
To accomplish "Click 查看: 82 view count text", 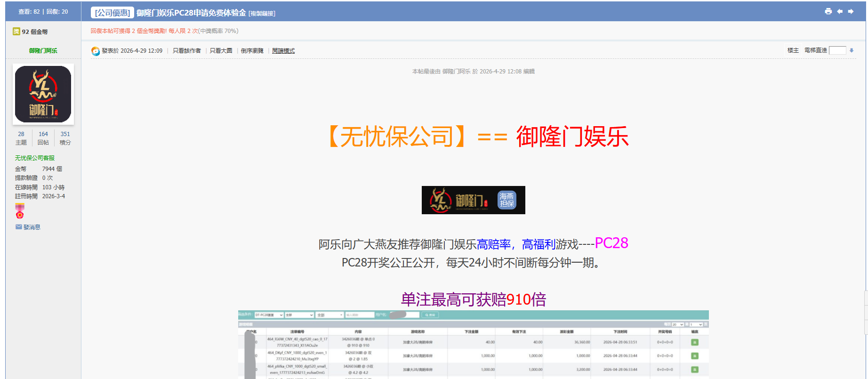I will (29, 12).
